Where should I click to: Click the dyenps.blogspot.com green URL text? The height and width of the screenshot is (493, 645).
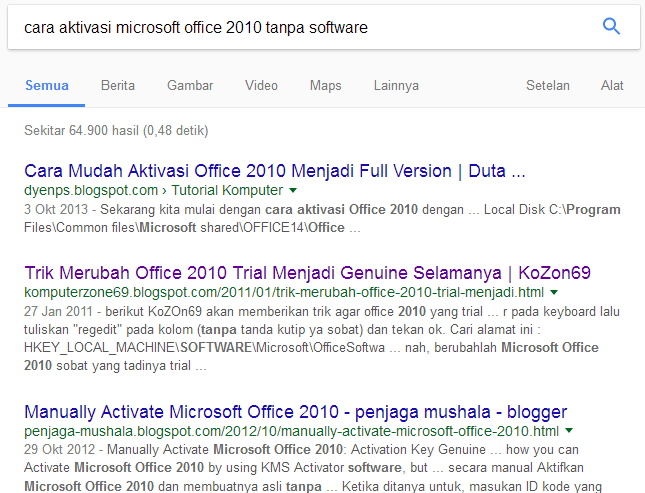[153, 190]
